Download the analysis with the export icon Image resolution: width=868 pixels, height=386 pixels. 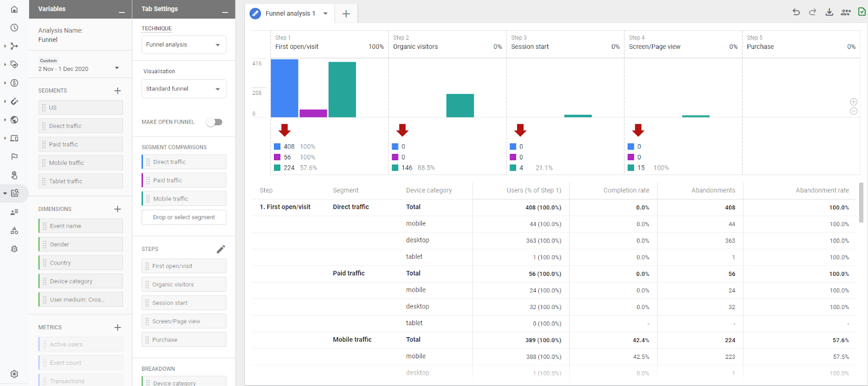point(829,12)
